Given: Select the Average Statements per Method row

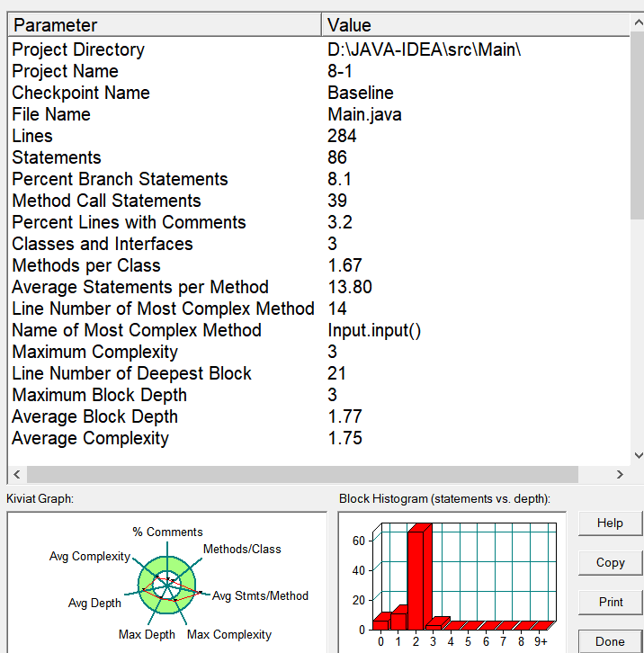Looking at the screenshot, I should coord(318,287).
